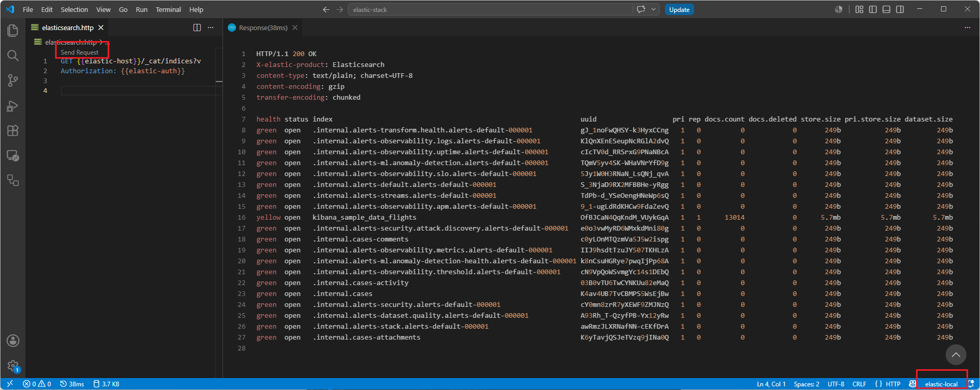
Task: Expand chat dropdown arrow in title bar
Action: click(x=654, y=9)
